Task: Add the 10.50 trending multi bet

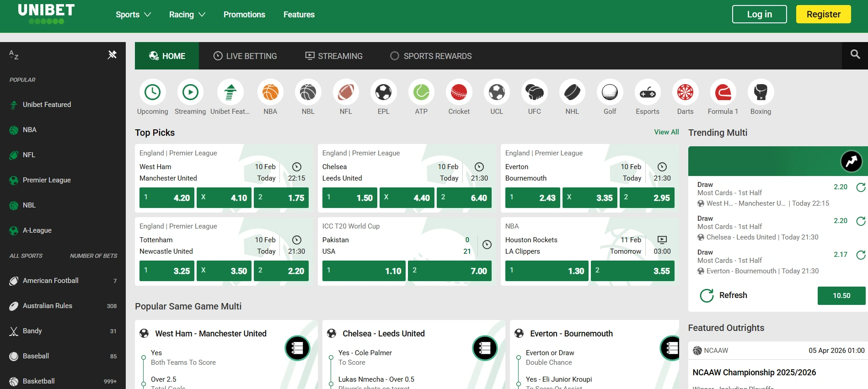Action: coord(841,296)
